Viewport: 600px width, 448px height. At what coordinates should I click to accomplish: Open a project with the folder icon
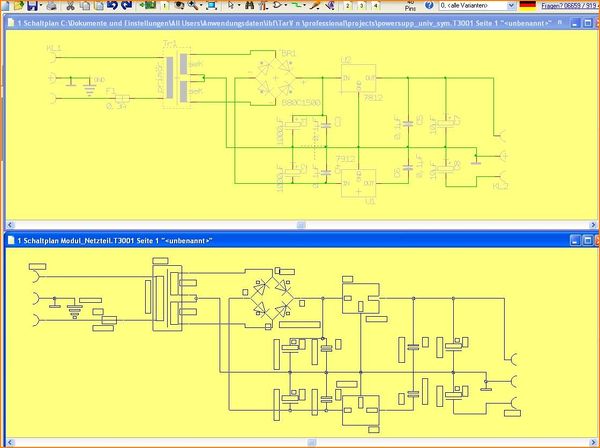click(19, 6)
